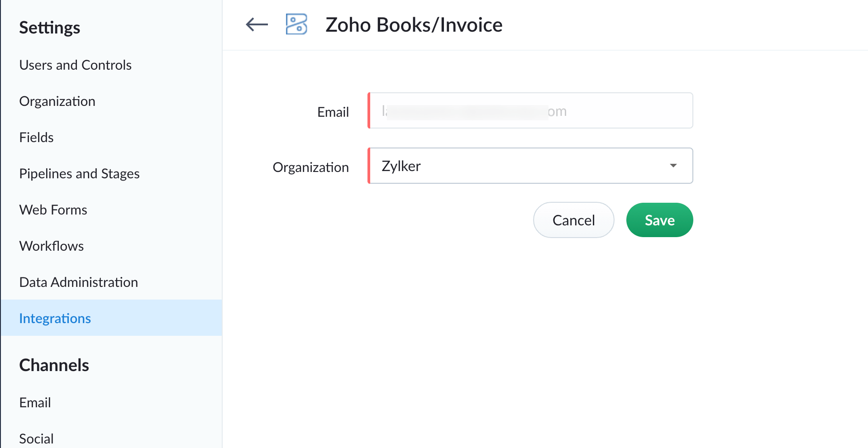Click the Settings heading

49,28
